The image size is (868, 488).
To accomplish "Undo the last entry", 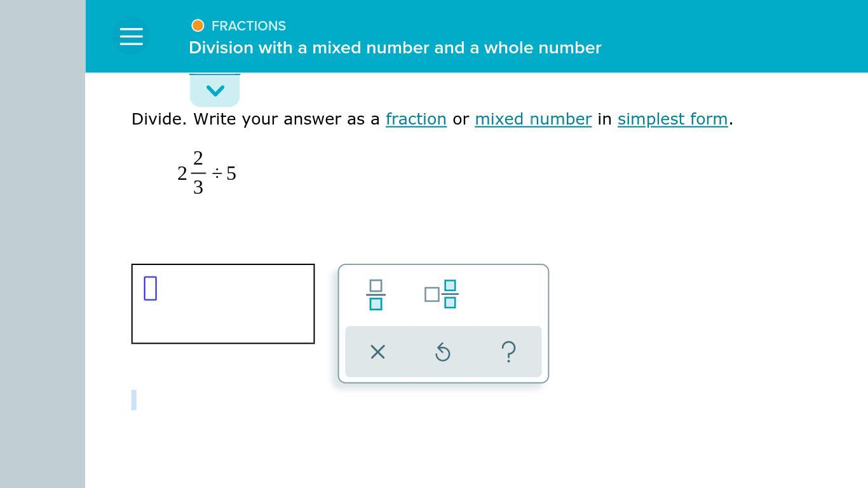I will (443, 352).
